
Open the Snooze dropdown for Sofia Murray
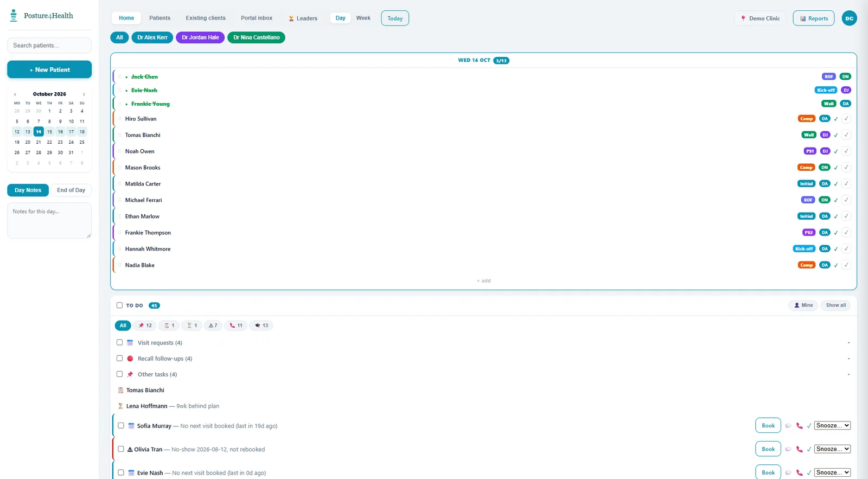pos(832,426)
